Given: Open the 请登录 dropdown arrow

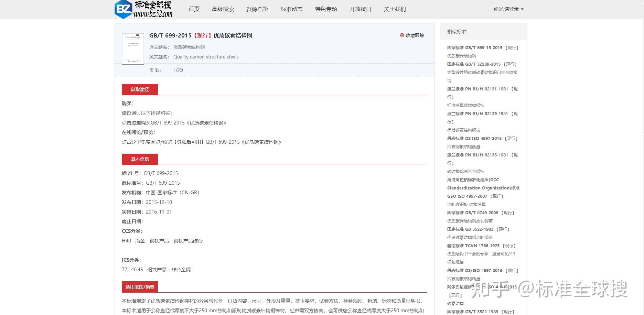Looking at the screenshot, I should [x=523, y=9].
